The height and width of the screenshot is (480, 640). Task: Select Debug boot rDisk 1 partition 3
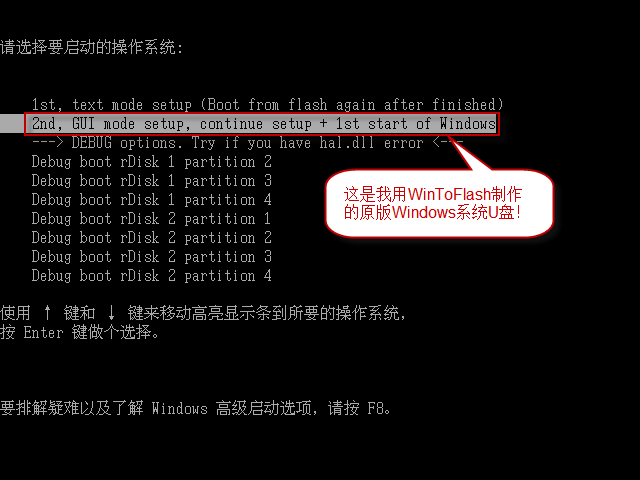[151, 181]
